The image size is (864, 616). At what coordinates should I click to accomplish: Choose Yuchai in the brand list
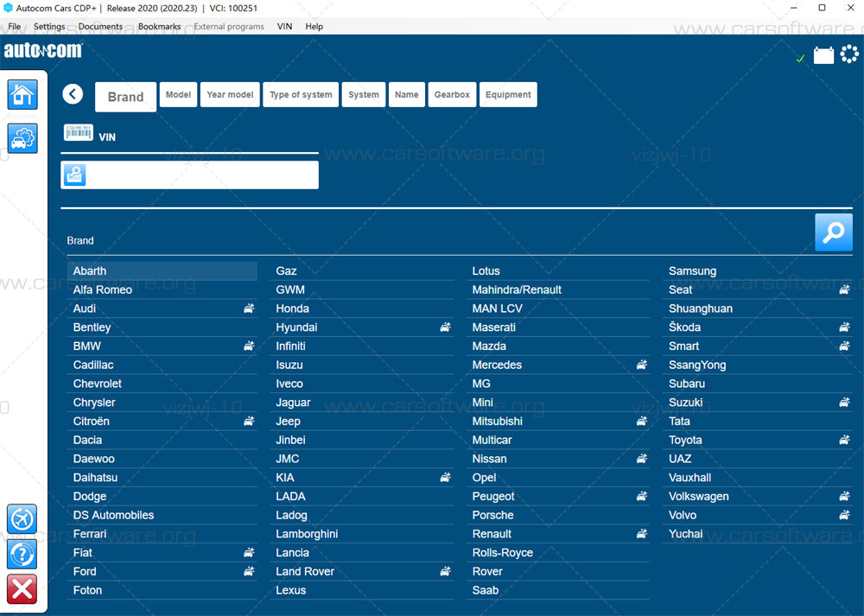pos(757,534)
